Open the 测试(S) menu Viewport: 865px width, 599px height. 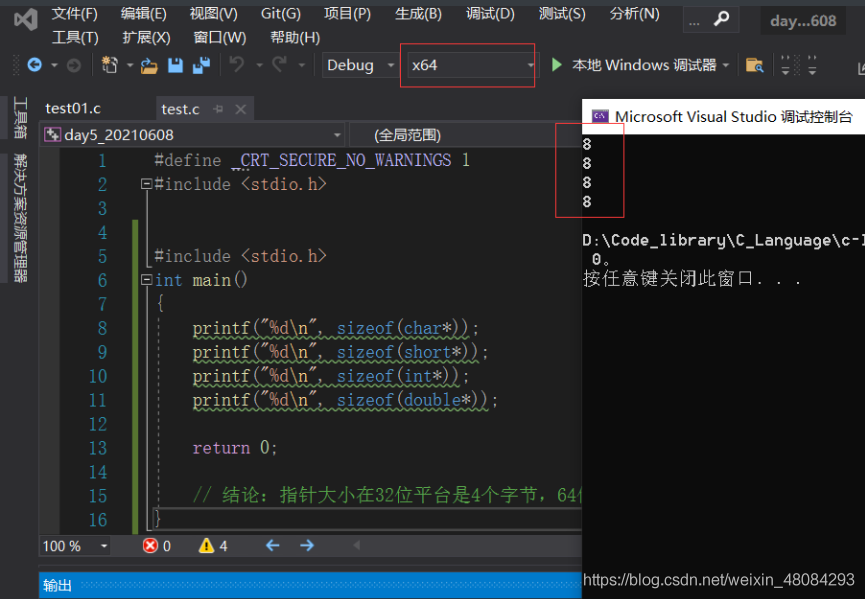tap(562, 13)
